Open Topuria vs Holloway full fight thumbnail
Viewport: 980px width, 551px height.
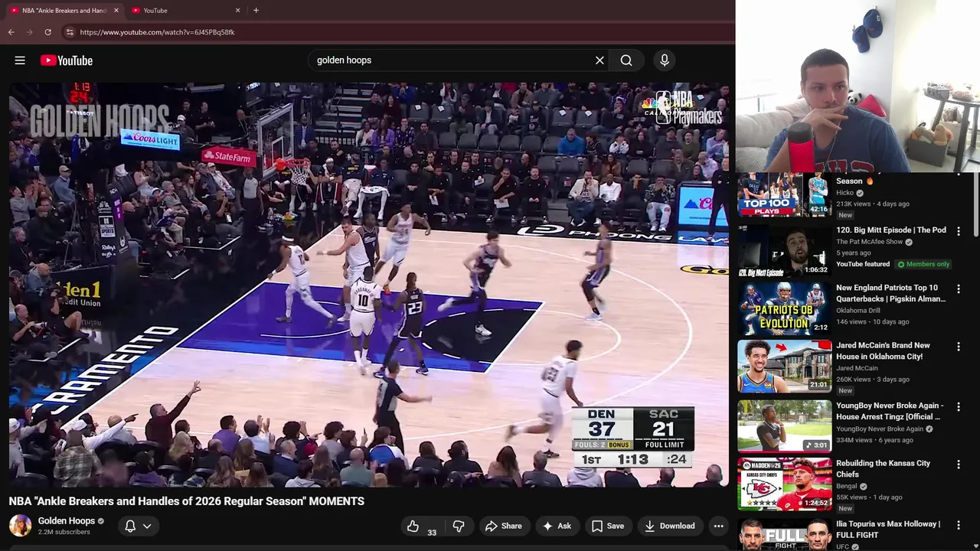pyautogui.click(x=784, y=534)
